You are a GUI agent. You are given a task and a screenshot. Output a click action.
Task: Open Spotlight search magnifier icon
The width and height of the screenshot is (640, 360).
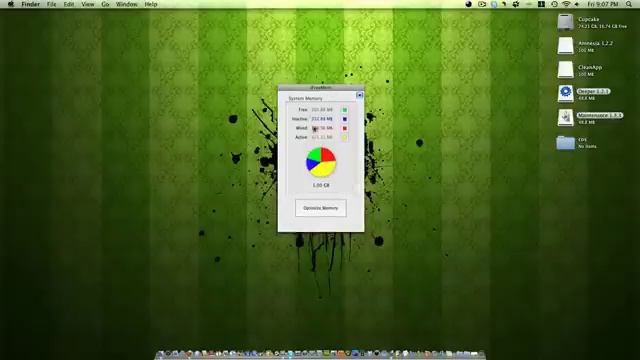coord(629,4)
